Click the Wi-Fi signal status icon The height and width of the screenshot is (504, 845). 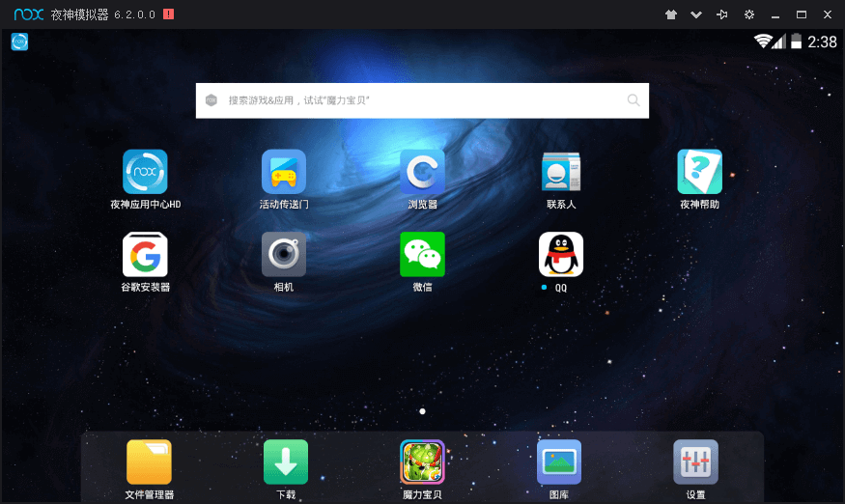pos(763,41)
